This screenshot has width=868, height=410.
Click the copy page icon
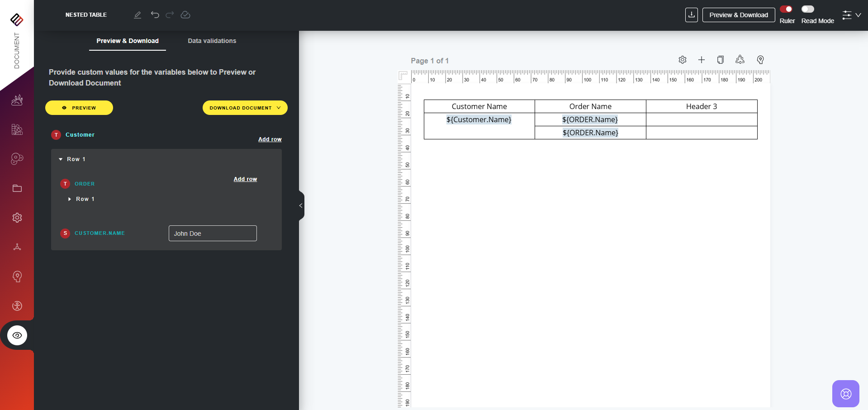721,60
